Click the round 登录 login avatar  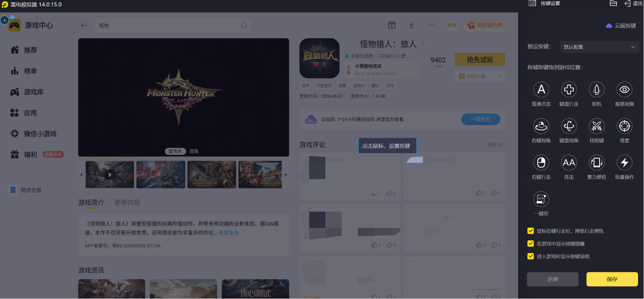coord(452,25)
